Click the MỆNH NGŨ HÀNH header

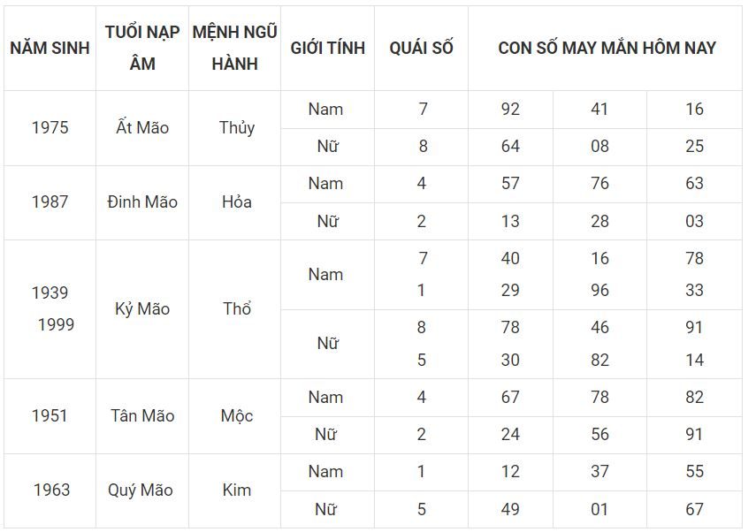[x=235, y=49]
